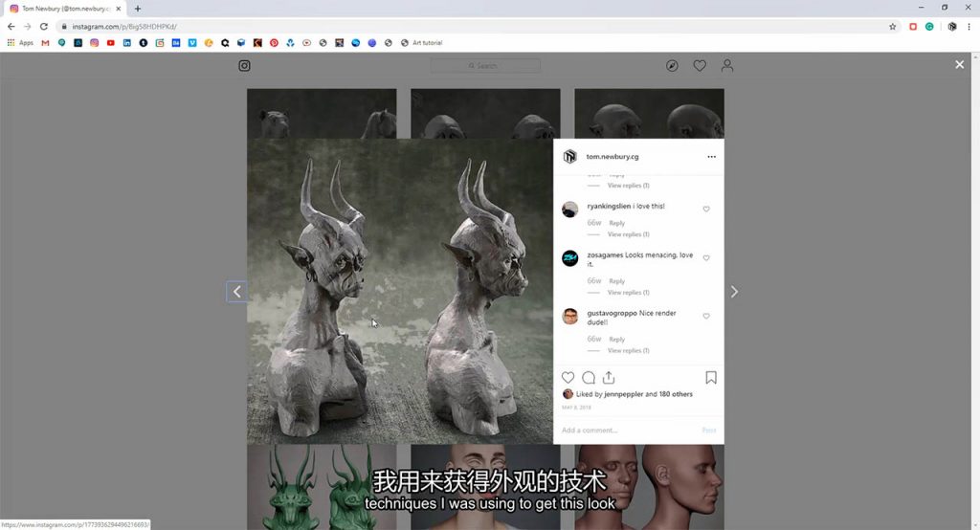Close the Tom Newbury tab
Image resolution: width=980 pixels, height=530 pixels.
click(x=118, y=9)
